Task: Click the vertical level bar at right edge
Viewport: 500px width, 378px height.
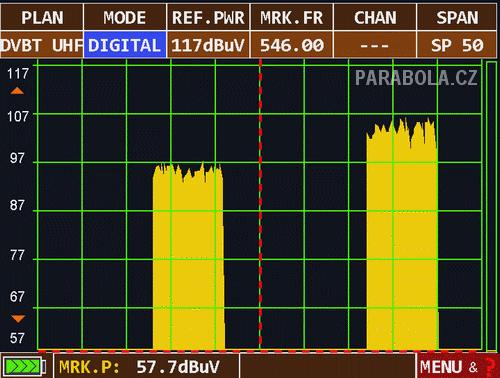Action: (x=491, y=206)
